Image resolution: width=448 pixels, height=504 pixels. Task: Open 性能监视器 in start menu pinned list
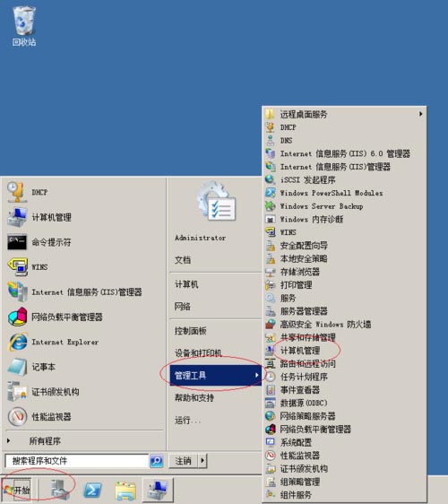coord(51,417)
